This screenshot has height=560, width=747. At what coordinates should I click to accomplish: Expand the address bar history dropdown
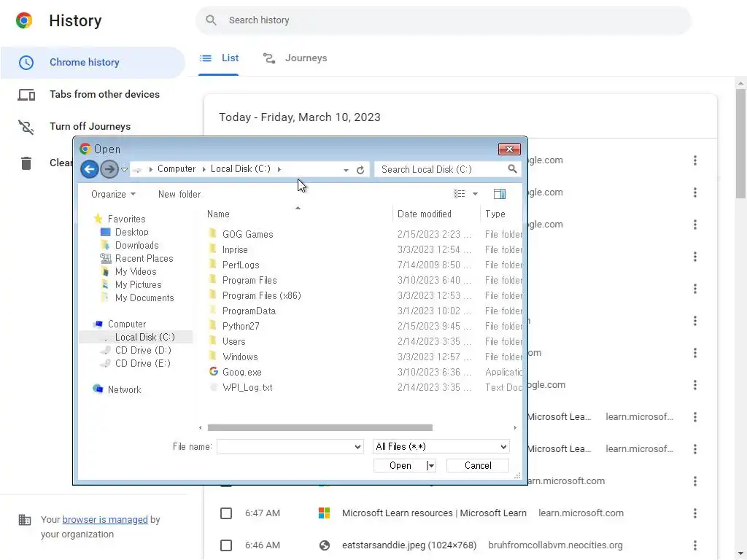coord(346,170)
